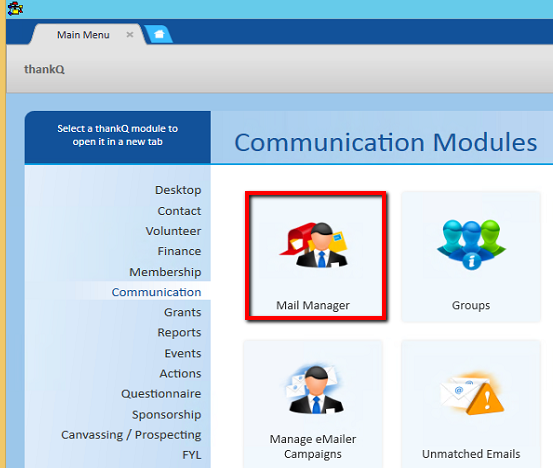Open the Volunteer module category

point(173,231)
